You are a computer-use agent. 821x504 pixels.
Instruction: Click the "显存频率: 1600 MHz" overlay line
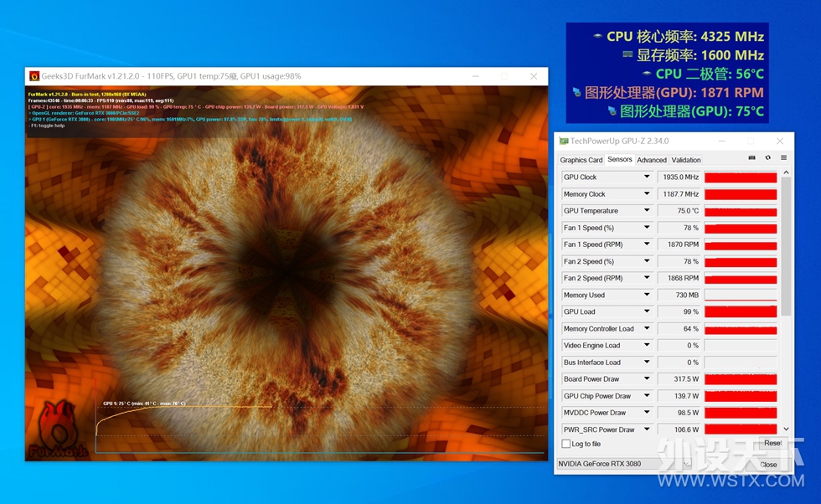[694, 55]
